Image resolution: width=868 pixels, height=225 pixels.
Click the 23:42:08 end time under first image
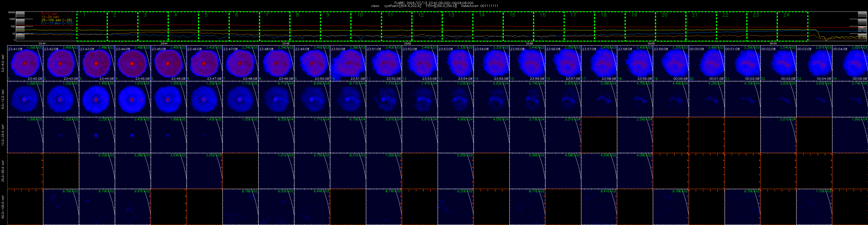pyautogui.click(x=36, y=79)
